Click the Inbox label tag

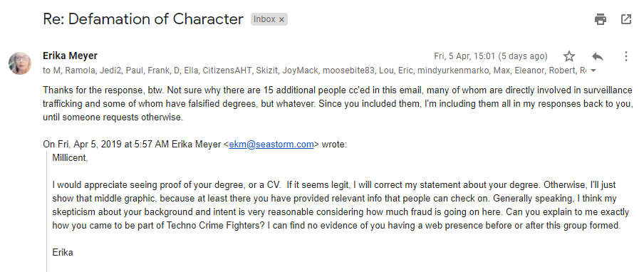[264, 19]
